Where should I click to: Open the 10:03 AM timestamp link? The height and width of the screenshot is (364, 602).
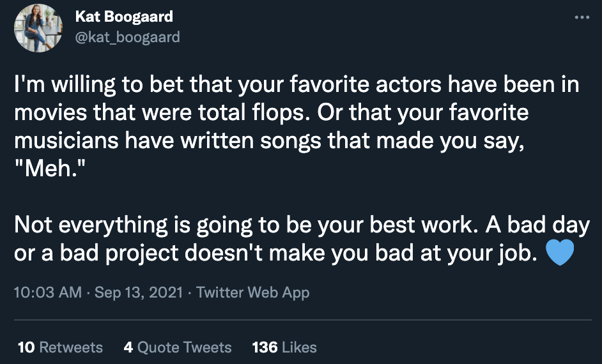click(47, 292)
